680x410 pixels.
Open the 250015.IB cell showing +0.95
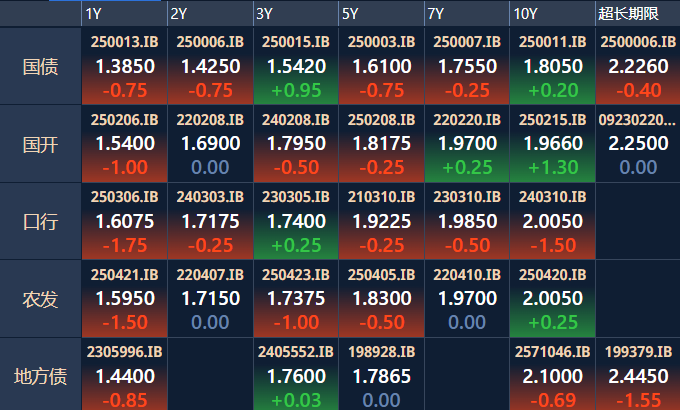(296, 66)
